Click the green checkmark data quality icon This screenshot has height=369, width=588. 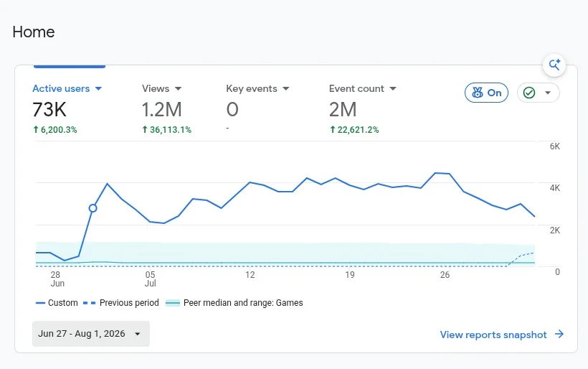(x=529, y=93)
